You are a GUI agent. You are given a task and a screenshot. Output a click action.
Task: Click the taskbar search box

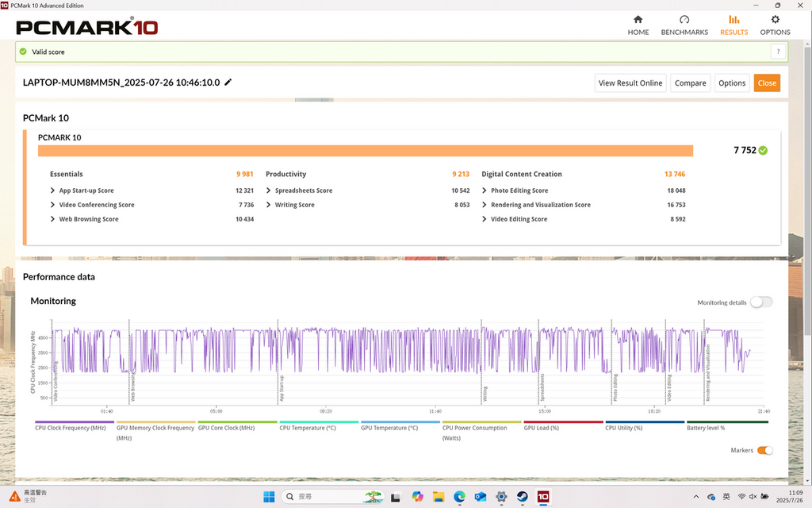(x=332, y=497)
